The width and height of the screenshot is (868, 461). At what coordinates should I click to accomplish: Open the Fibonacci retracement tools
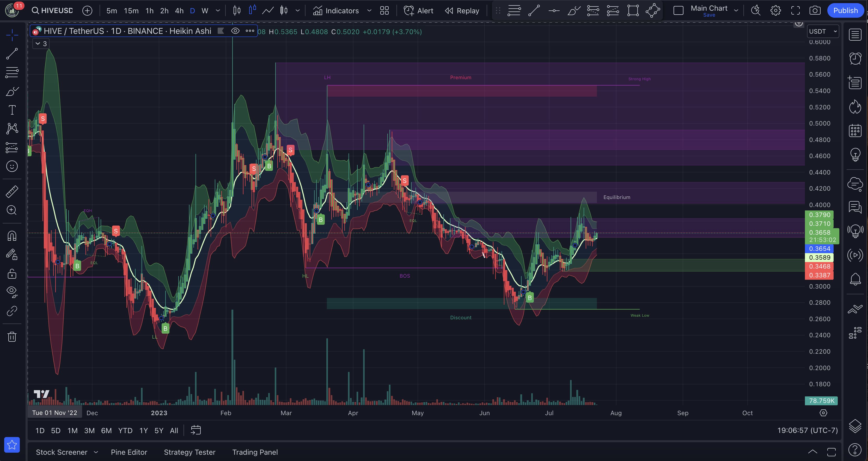point(12,72)
